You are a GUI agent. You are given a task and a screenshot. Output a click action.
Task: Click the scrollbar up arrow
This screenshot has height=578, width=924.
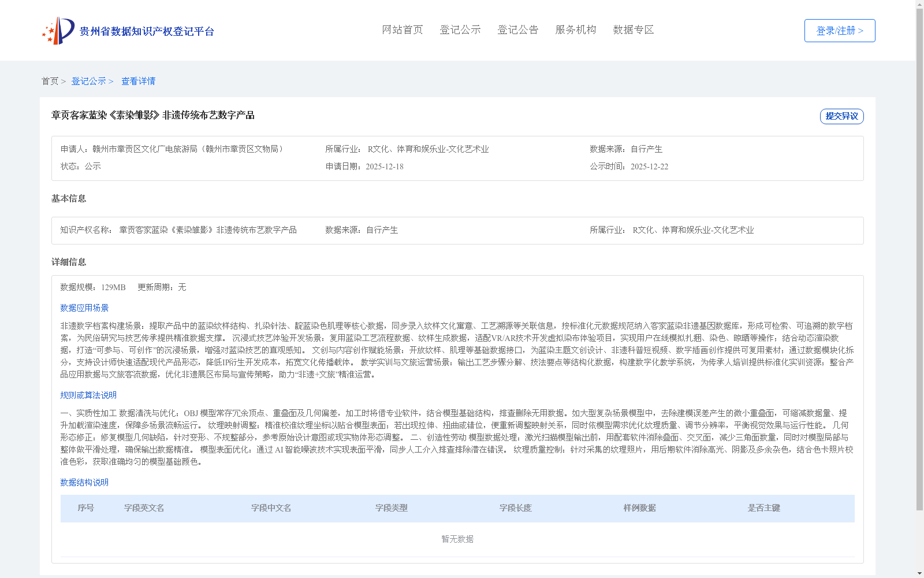pyautogui.click(x=919, y=4)
